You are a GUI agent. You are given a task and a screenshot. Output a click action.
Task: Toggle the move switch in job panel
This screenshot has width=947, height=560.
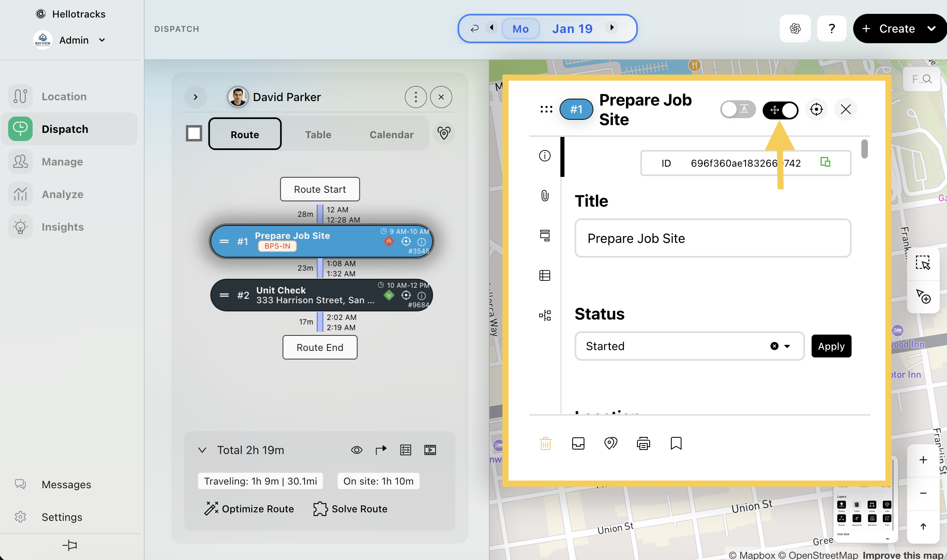pyautogui.click(x=781, y=110)
